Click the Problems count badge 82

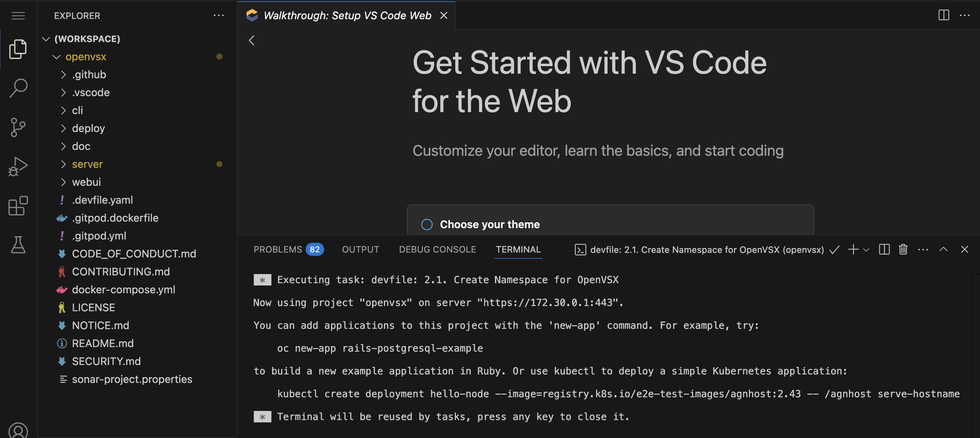pyautogui.click(x=314, y=249)
